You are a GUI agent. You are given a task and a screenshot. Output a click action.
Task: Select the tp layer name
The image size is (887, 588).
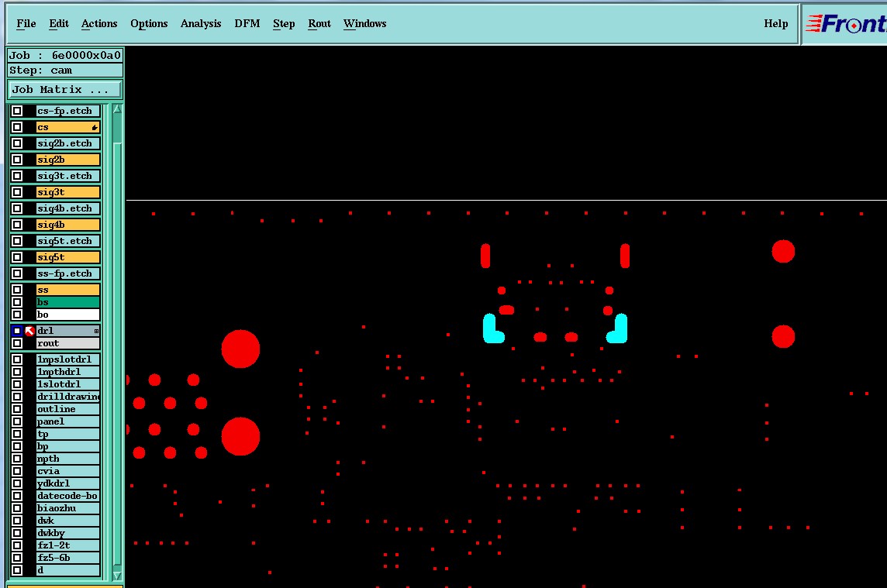(x=68, y=434)
